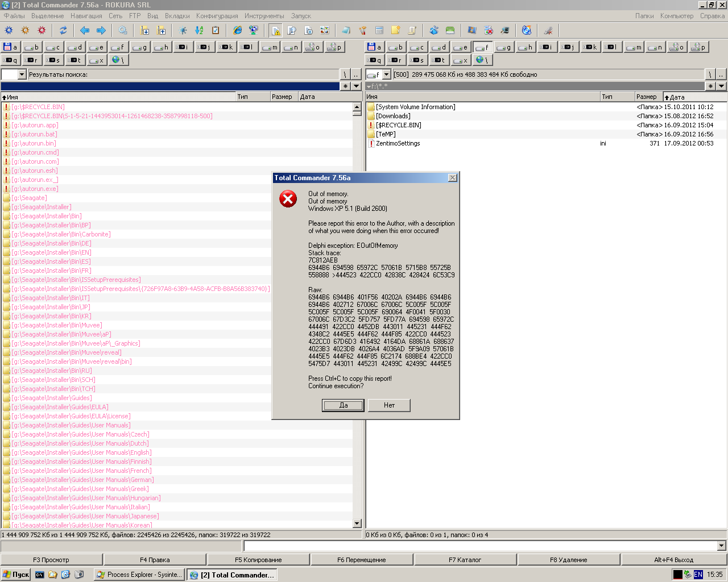Open floppy drive a in left panel

click(x=11, y=47)
